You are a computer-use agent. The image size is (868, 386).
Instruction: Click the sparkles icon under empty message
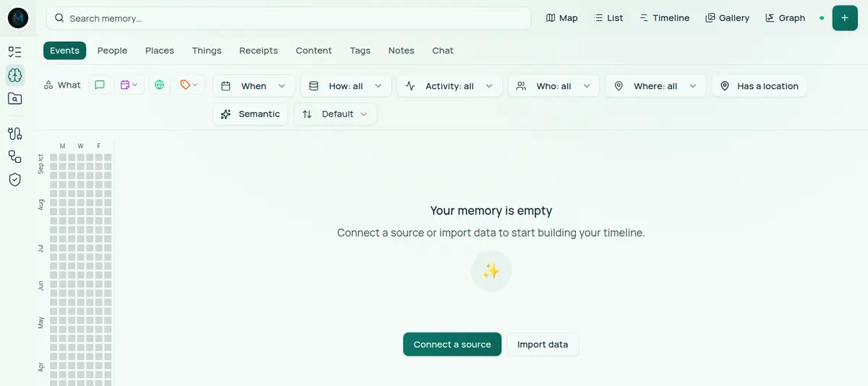click(491, 271)
